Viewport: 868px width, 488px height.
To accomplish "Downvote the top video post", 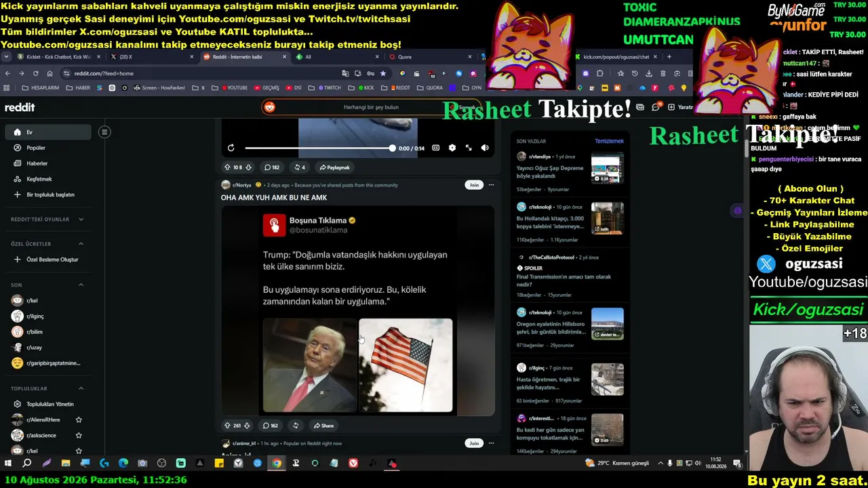I will 248,167.
